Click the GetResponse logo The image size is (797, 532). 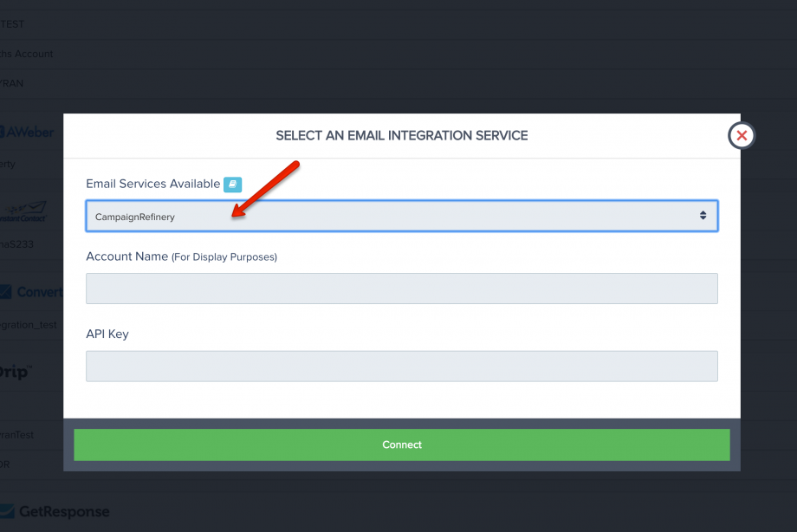55,511
